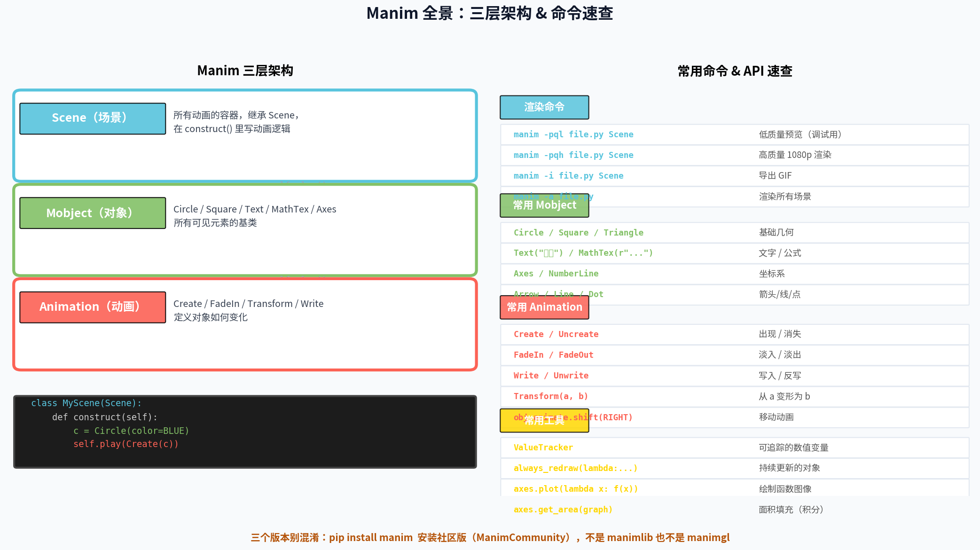Click description '淡入 / 淡出'
This screenshot has width=980, height=550.
pyautogui.click(x=780, y=354)
